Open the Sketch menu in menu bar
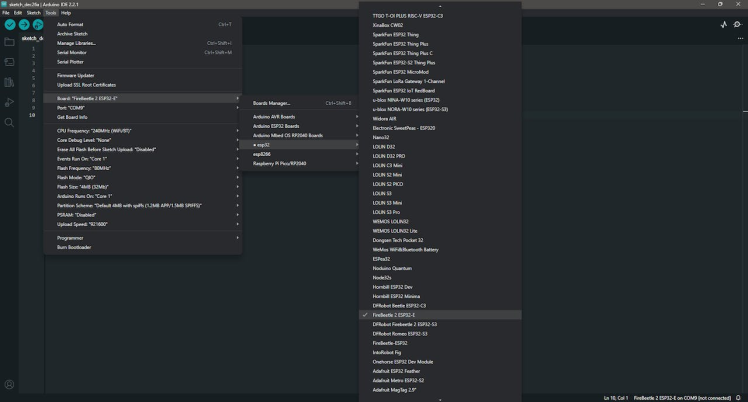Image resolution: width=748 pixels, height=402 pixels. point(34,12)
